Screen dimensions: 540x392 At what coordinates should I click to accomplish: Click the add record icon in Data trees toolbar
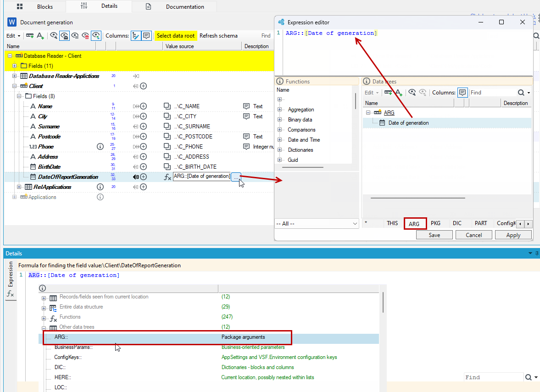(x=388, y=92)
